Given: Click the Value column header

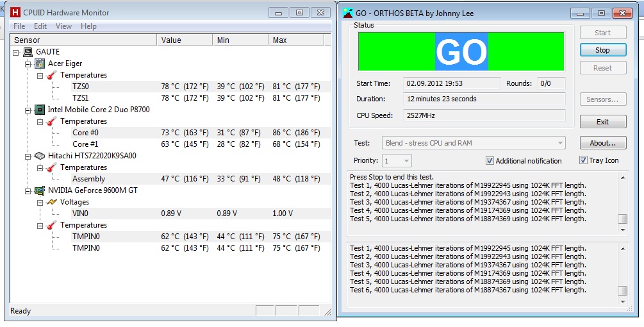Looking at the screenshot, I should point(185,40).
